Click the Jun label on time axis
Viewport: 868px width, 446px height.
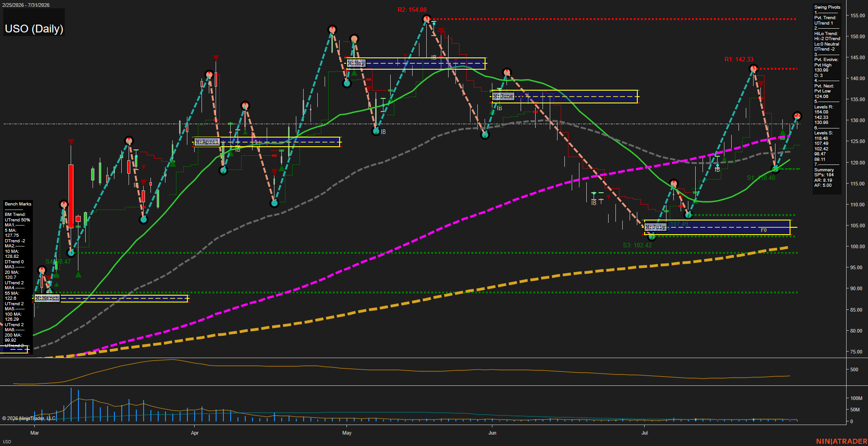[x=492, y=433]
